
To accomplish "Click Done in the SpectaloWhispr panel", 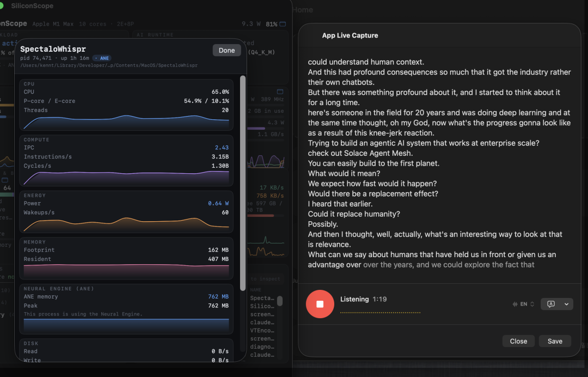I will point(226,50).
